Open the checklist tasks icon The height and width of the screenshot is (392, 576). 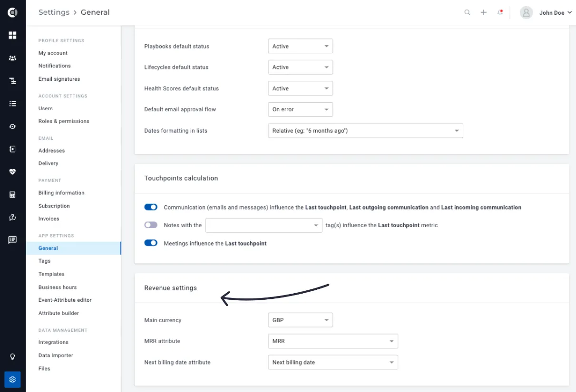pos(12,104)
